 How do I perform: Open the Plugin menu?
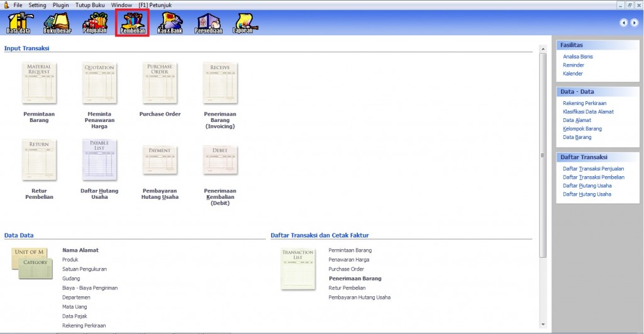61,4
